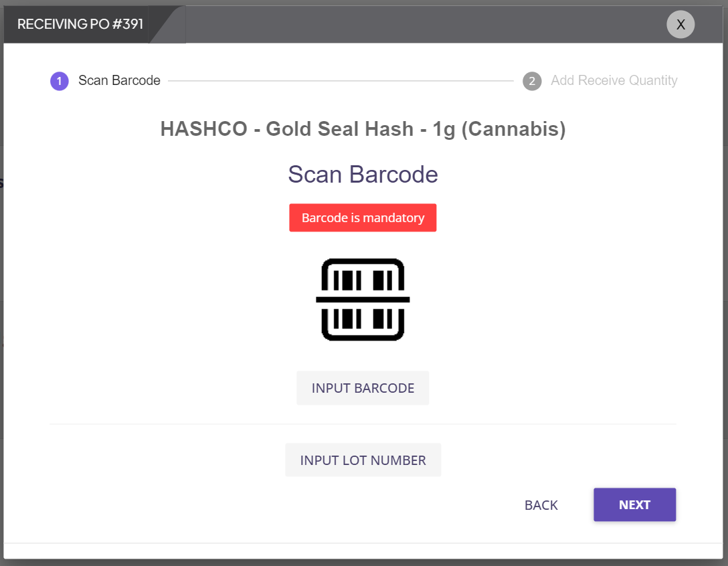Click the stepper progress line between steps
The height and width of the screenshot is (566, 728).
coord(341,81)
